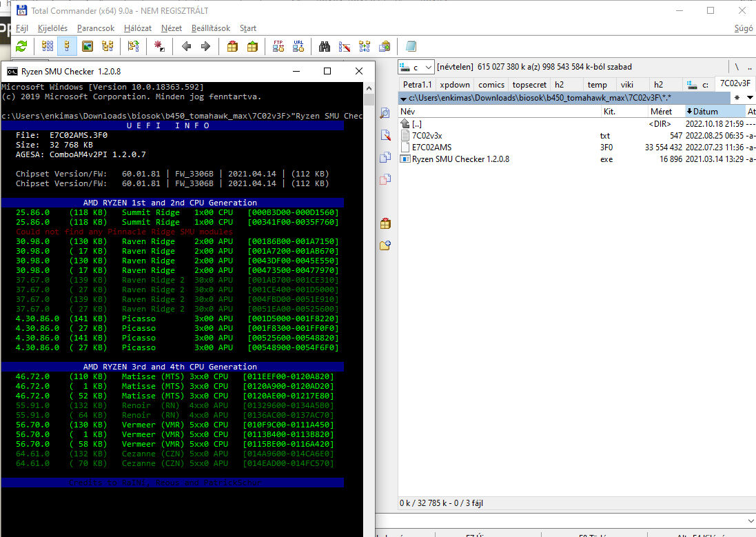The image size is (756, 537).
Task: Show directory tree using the tree icon
Action: 108,46
